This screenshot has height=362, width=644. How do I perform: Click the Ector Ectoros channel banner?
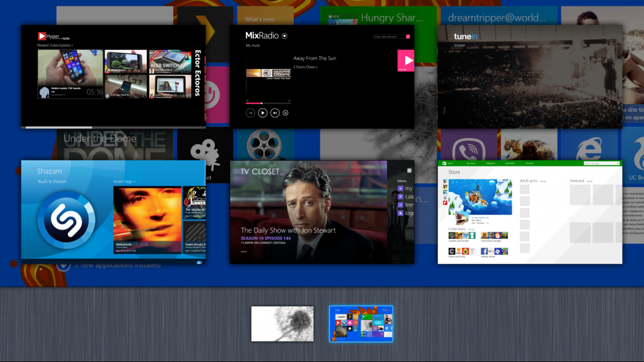(197, 74)
